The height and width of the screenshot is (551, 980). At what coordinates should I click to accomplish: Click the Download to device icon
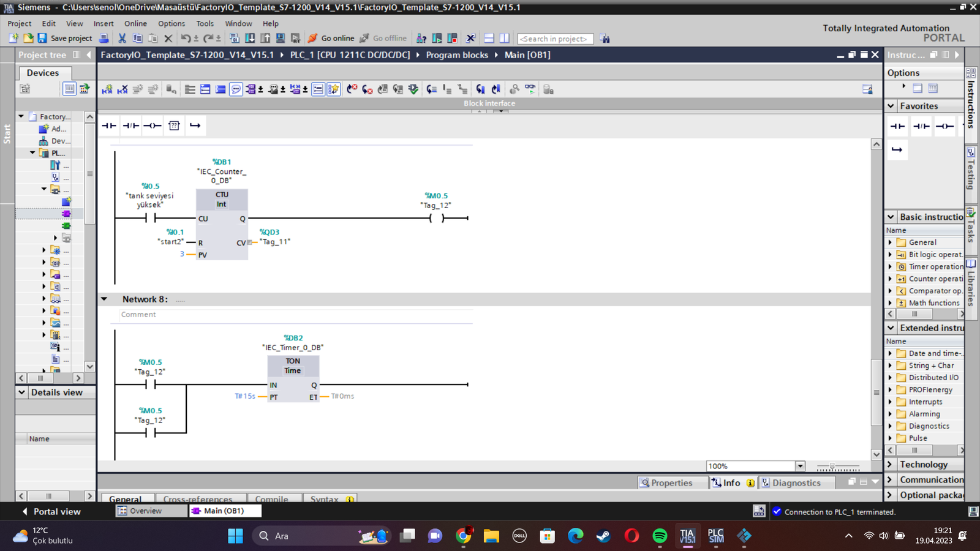[250, 38]
